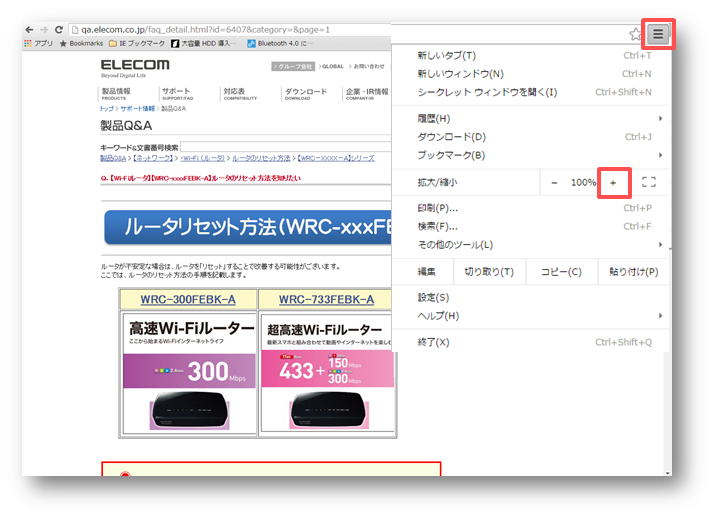Select 新しいウィンドウ(N) menu item
The height and width of the screenshot is (518, 714).
click(530, 74)
